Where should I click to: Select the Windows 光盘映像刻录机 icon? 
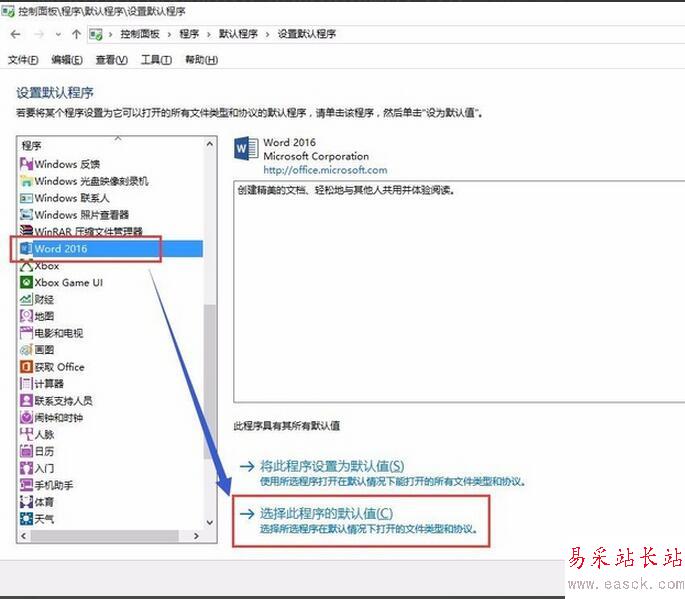click(x=26, y=181)
